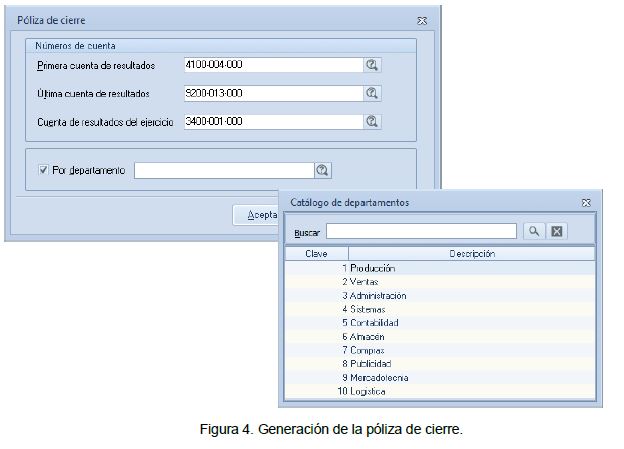The image size is (624, 449).
Task: Close the Póliza de cierre dialog
Action: (x=422, y=20)
